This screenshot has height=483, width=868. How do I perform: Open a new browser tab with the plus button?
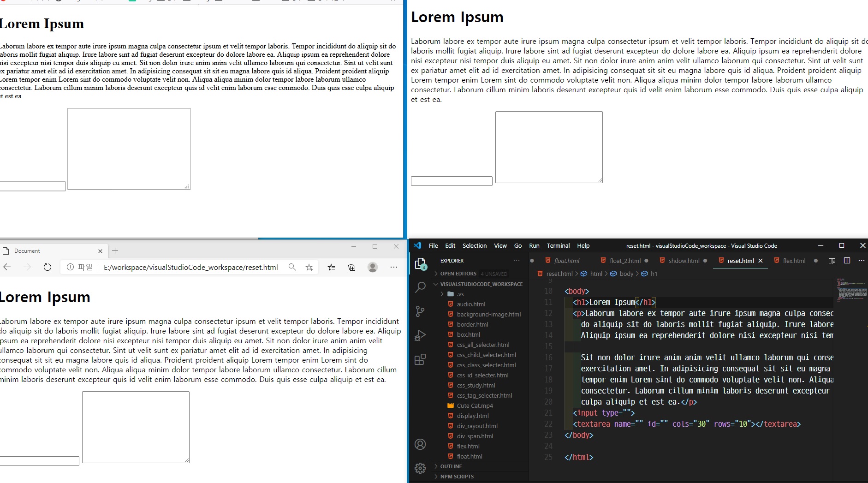(115, 251)
